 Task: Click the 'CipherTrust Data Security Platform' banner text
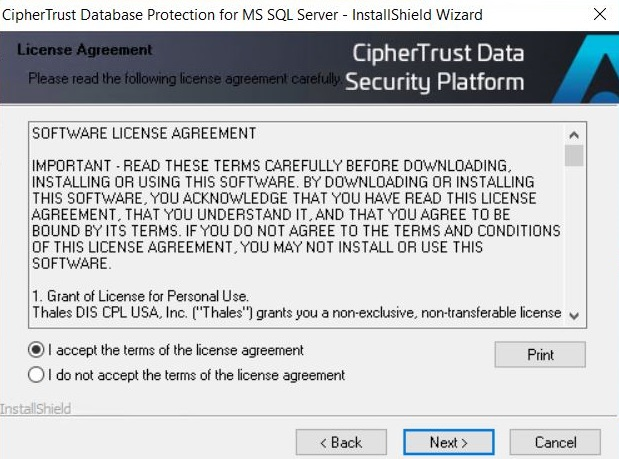pyautogui.click(x=434, y=67)
